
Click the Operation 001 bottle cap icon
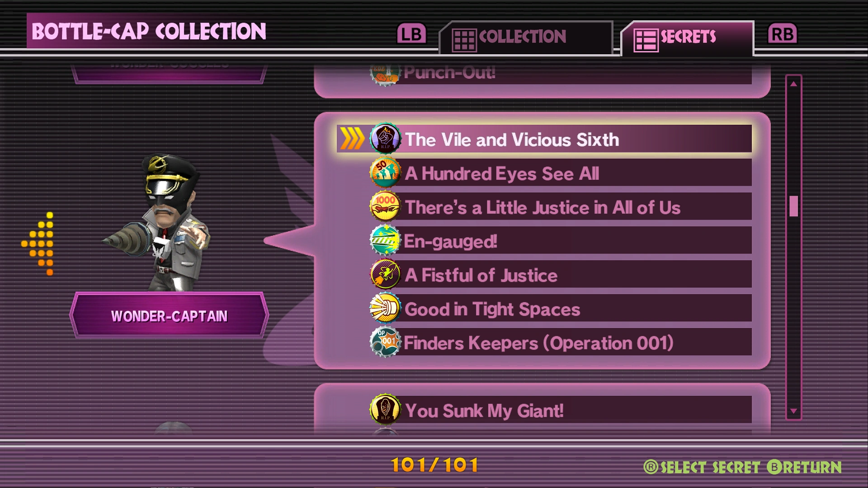(x=385, y=342)
